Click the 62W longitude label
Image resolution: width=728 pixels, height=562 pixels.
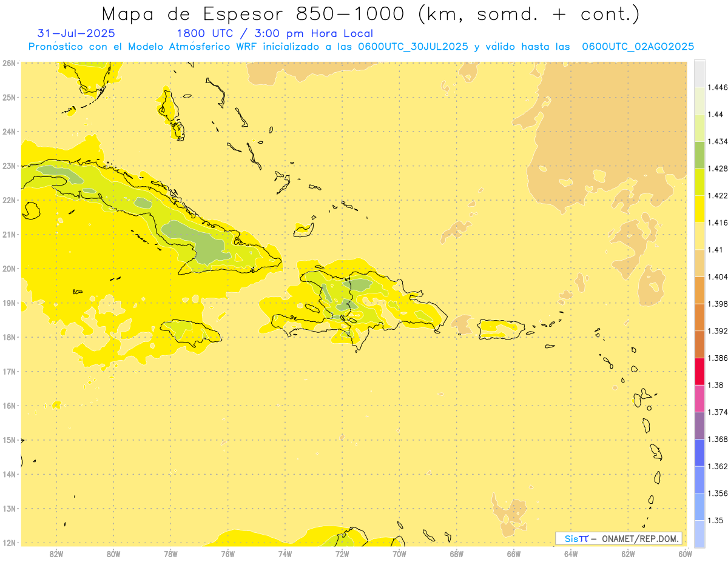[628, 554]
